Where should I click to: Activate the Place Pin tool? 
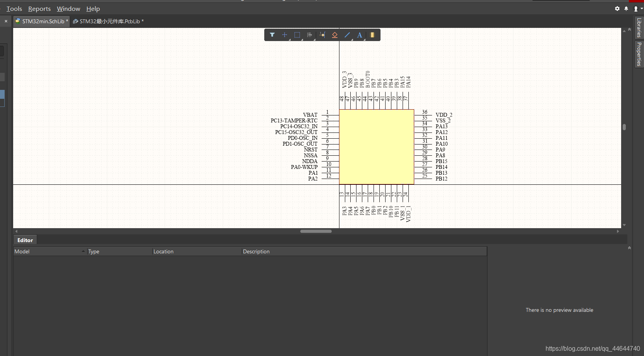coord(322,35)
